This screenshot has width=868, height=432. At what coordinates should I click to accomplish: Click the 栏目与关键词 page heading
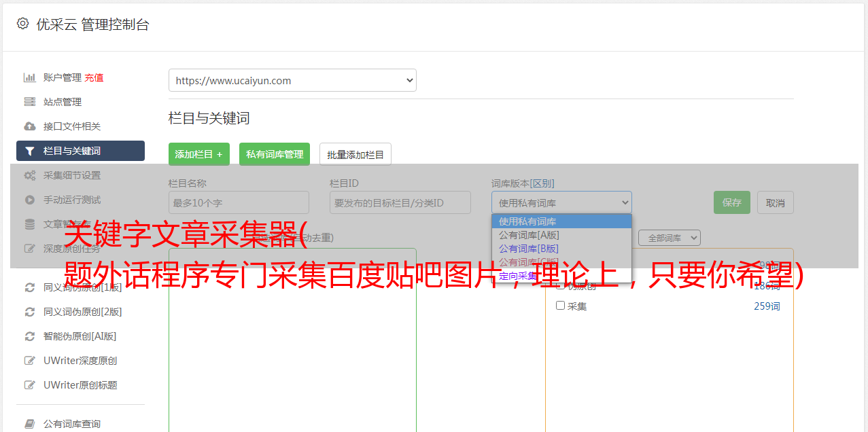point(209,118)
